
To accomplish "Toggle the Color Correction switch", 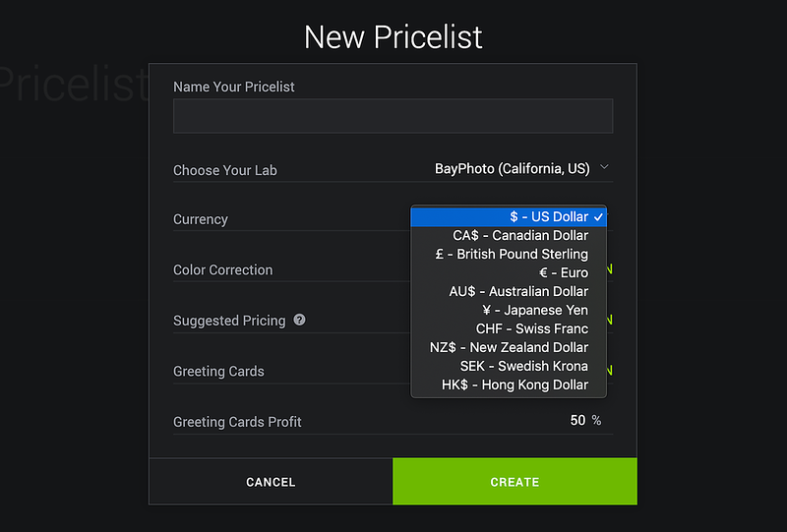I will click(609, 269).
